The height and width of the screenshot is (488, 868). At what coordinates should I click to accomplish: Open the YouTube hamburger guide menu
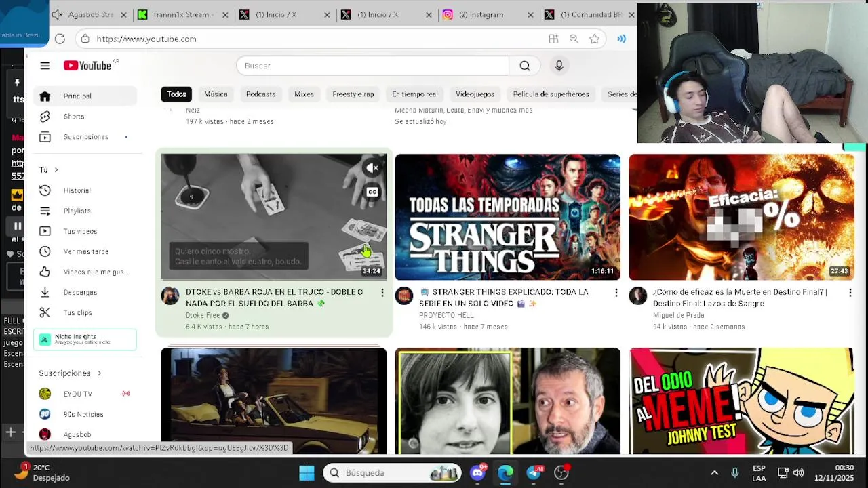tap(45, 66)
